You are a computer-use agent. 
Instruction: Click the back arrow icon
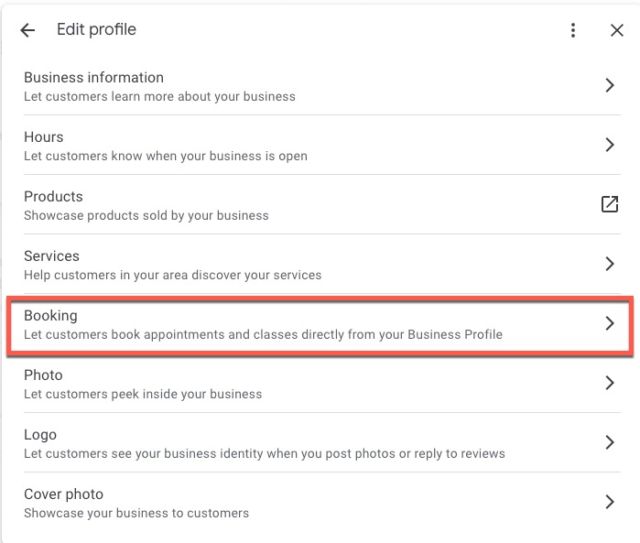[x=27, y=31]
